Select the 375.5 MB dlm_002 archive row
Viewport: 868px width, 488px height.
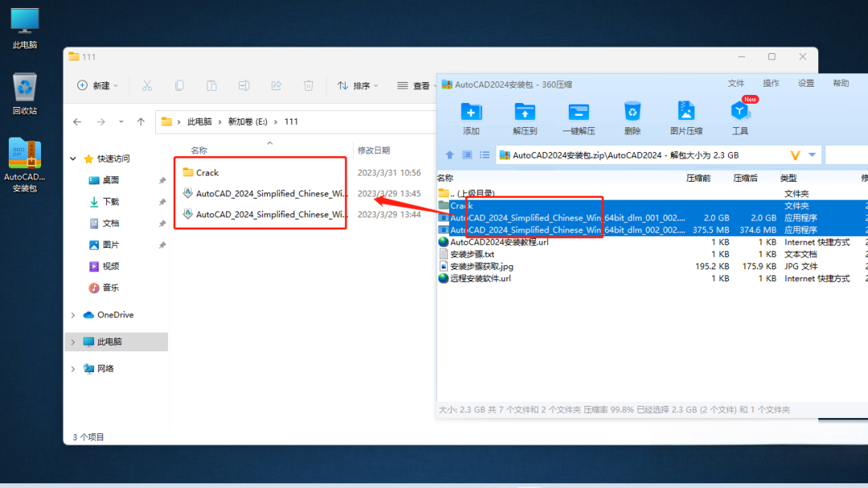click(x=652, y=230)
